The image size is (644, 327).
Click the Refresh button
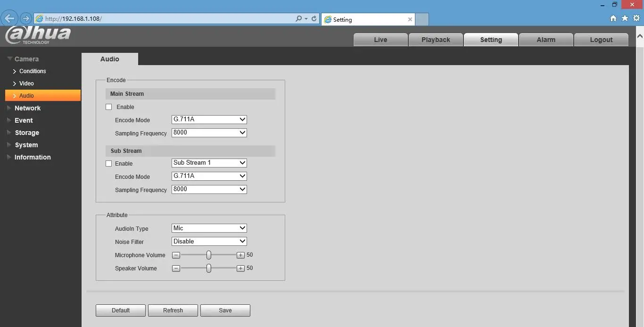(x=173, y=310)
